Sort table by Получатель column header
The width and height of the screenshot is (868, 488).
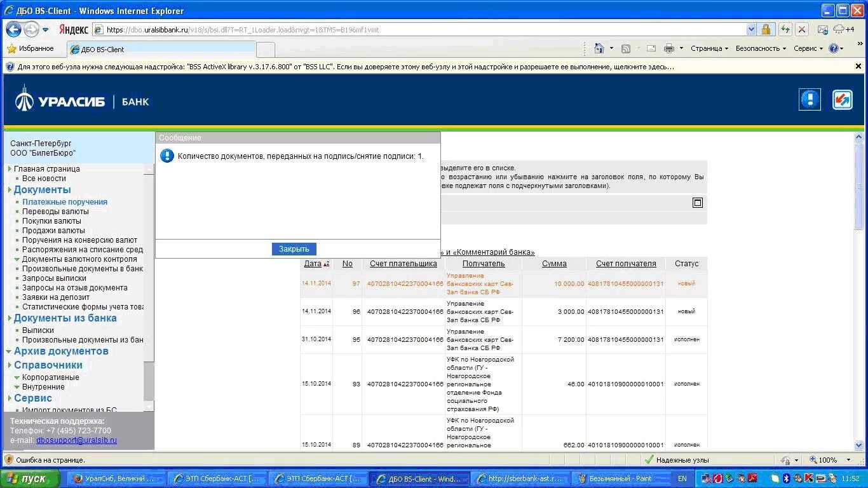484,264
